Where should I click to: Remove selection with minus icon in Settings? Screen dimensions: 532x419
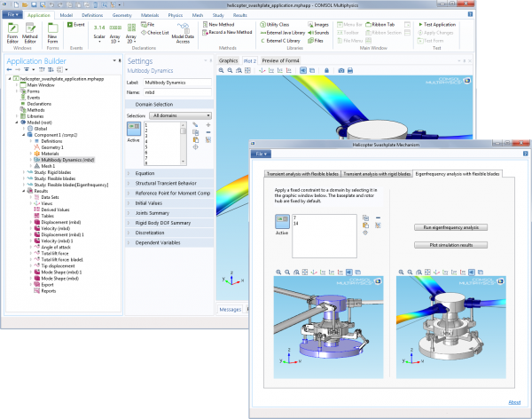tap(208, 132)
